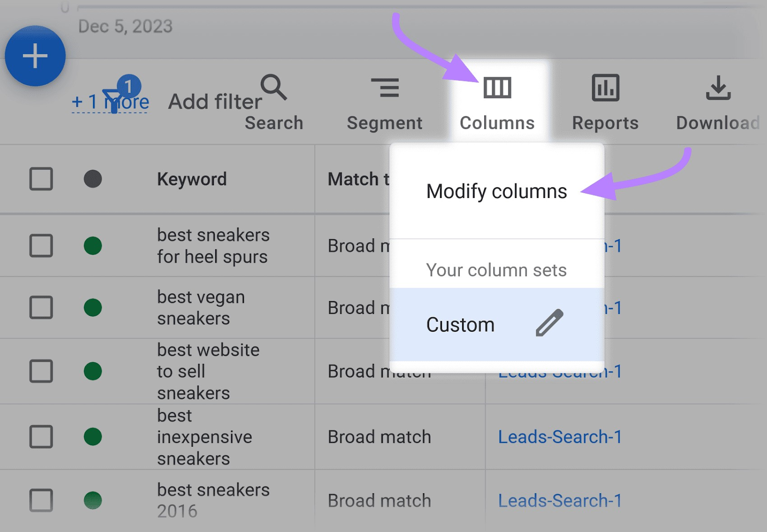Click the Columns icon
Screen dimensions: 767x532
click(497, 88)
